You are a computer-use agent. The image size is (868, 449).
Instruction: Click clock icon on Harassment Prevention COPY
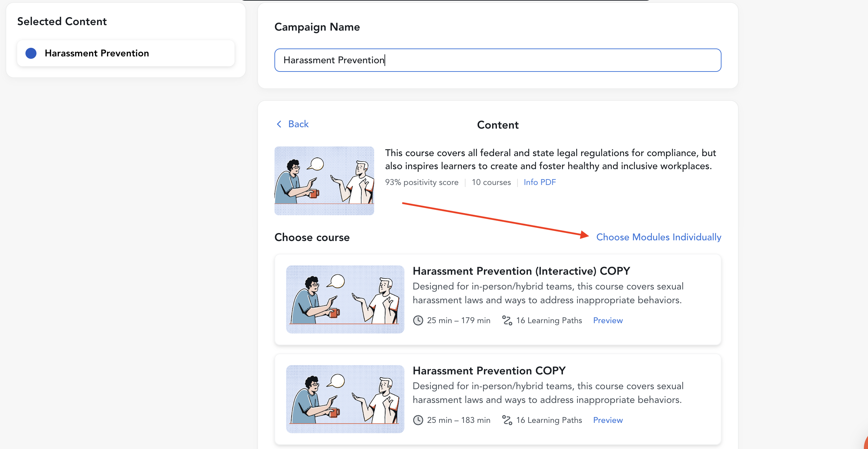[418, 420]
